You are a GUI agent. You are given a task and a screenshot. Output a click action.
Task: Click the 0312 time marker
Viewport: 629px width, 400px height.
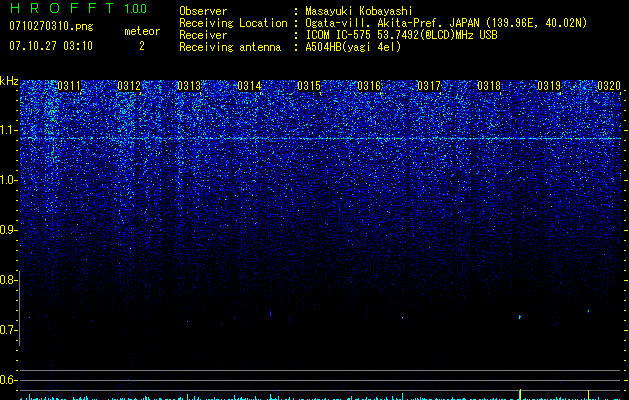[129, 86]
